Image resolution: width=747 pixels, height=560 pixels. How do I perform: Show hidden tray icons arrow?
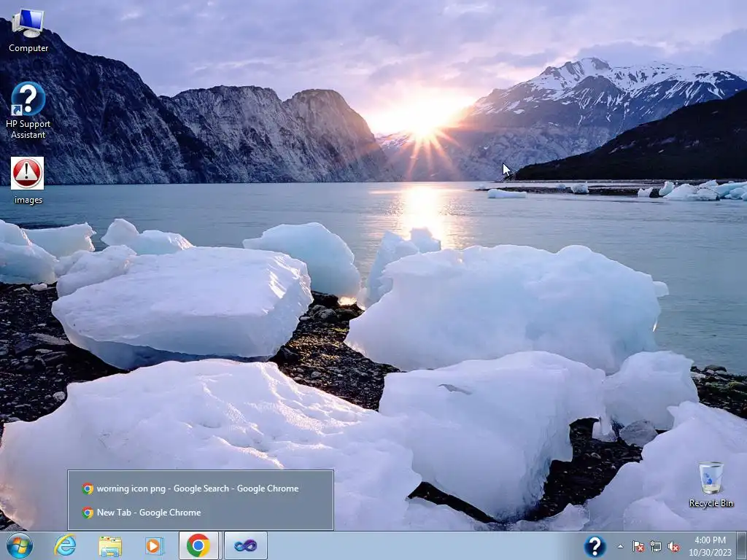pyautogui.click(x=620, y=546)
